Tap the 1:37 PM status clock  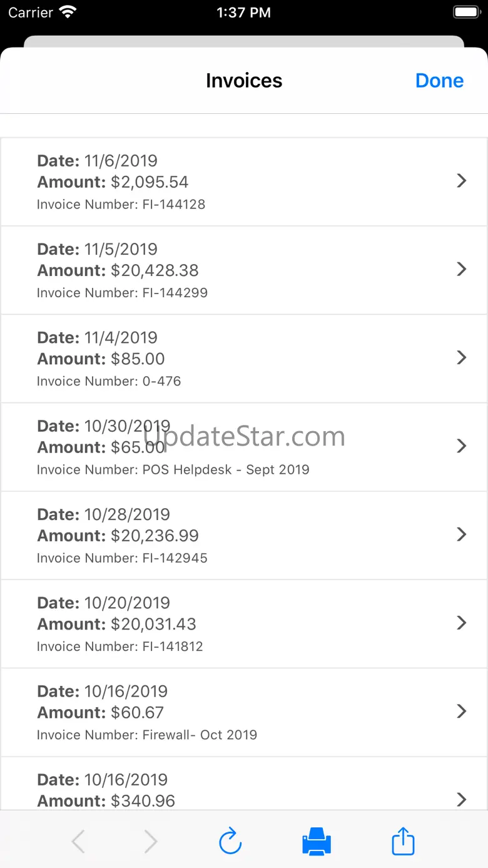pyautogui.click(x=244, y=13)
